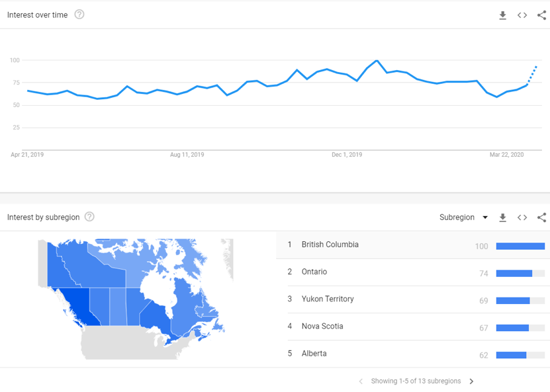Click Yukon Territory list entry
550x392 pixels.
[413, 299]
